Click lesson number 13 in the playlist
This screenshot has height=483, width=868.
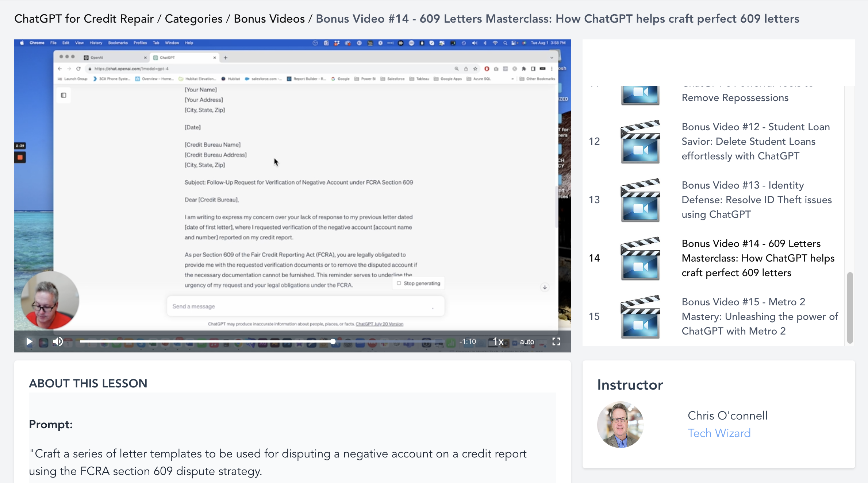[594, 200]
